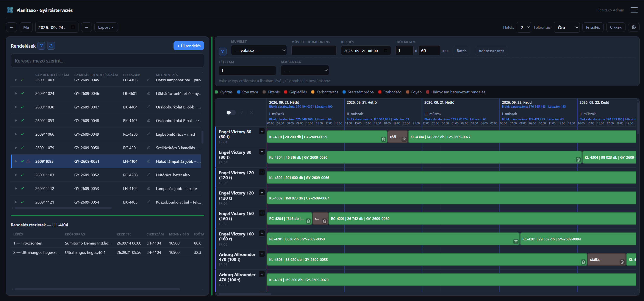
Task: Click the Keresés mező szerint search field
Action: tap(107, 61)
